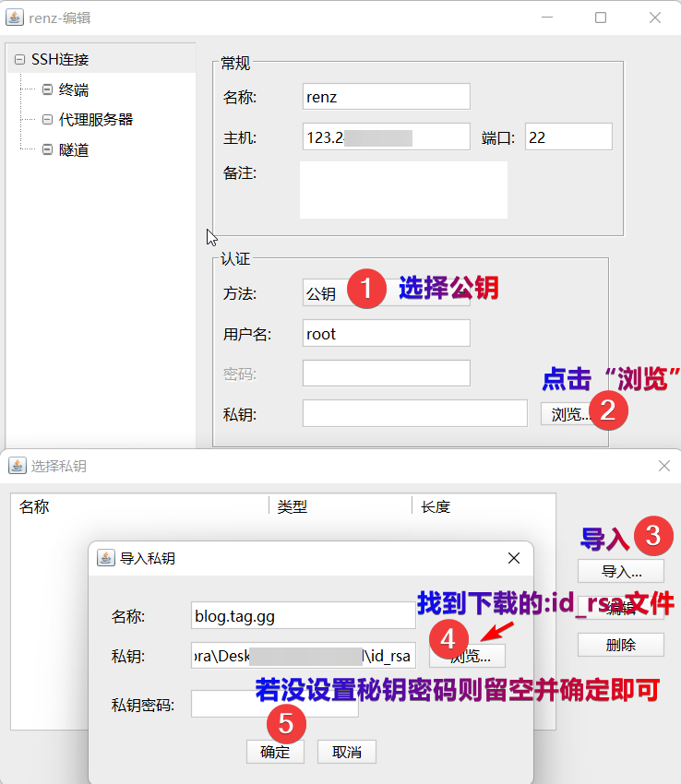The height and width of the screenshot is (784, 681).
Task: Click the 名称 column header in key list
Action: click(x=140, y=506)
